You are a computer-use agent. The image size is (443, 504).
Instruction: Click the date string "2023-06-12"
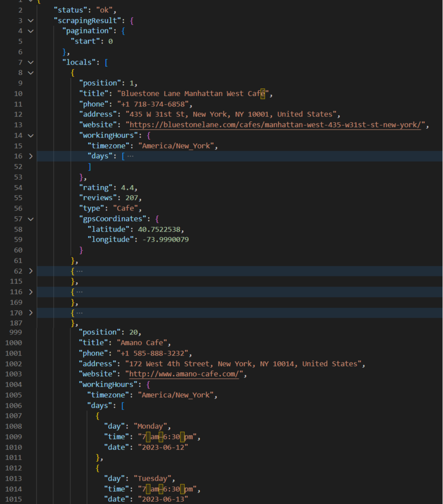click(x=163, y=447)
